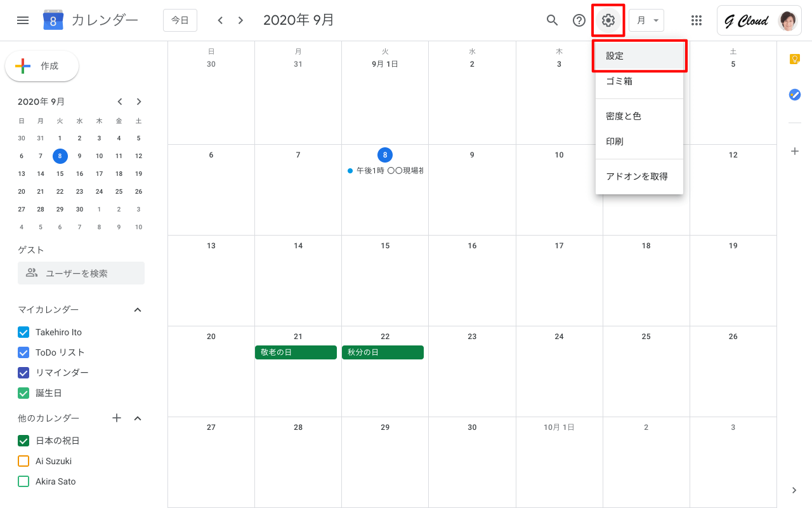Click the settings gear icon

608,20
